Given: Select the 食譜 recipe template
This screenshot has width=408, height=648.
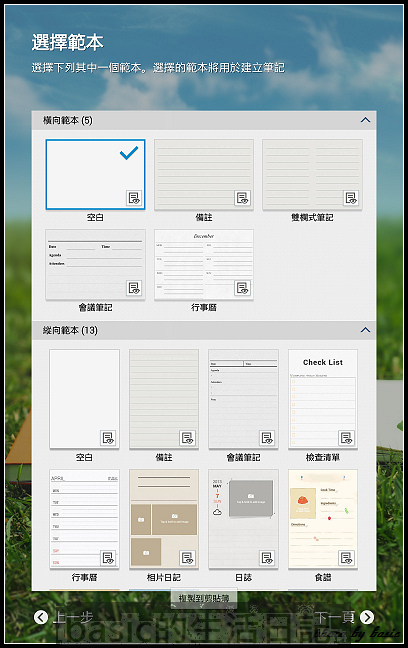Looking at the screenshot, I should click(x=323, y=519).
